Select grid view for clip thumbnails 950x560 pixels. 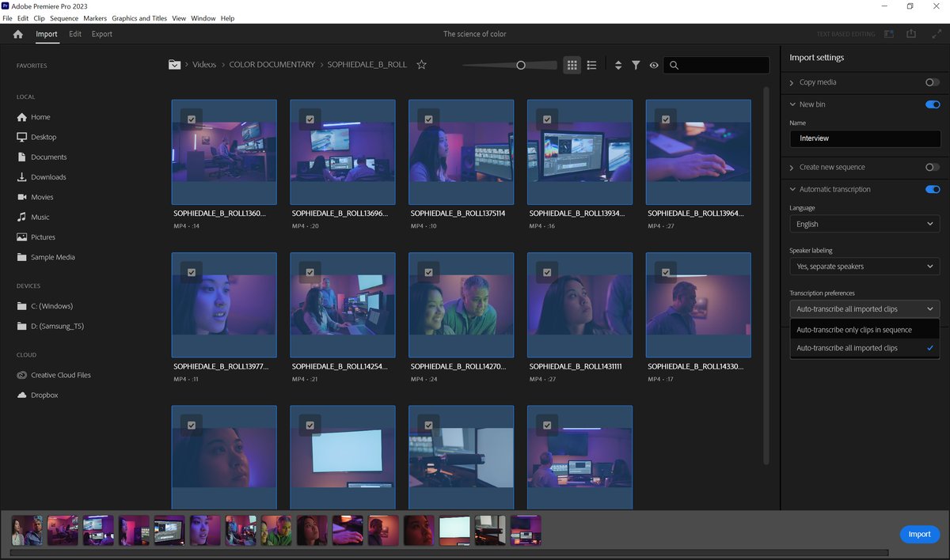[x=572, y=65]
